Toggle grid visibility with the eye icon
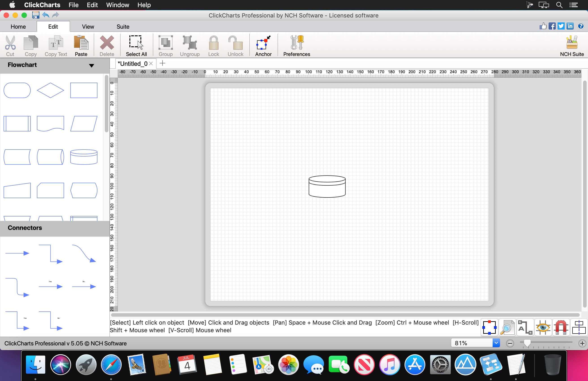The image size is (588, 381). pos(543,327)
